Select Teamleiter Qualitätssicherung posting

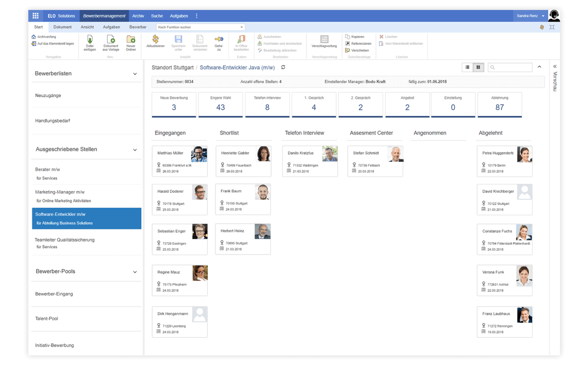click(86, 243)
